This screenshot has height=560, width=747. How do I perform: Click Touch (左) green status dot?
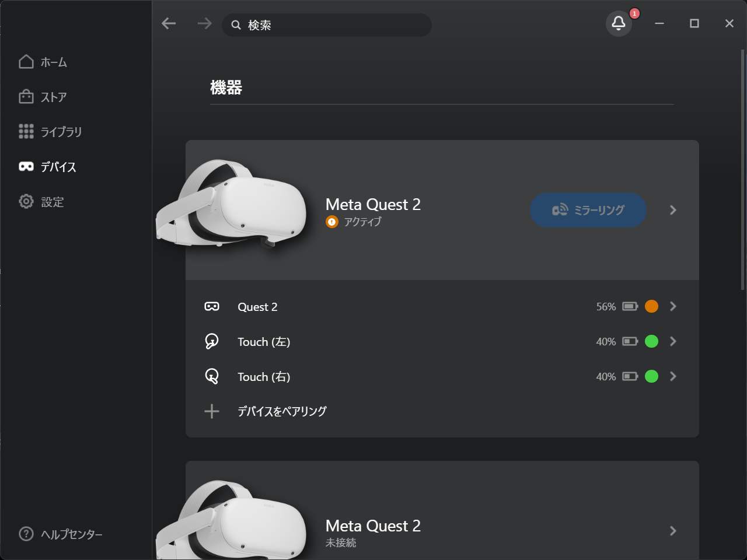pyautogui.click(x=651, y=341)
